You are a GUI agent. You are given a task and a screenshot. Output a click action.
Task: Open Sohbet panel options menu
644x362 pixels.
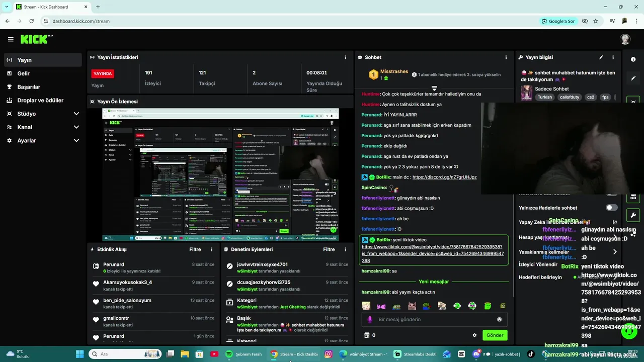(x=505, y=57)
